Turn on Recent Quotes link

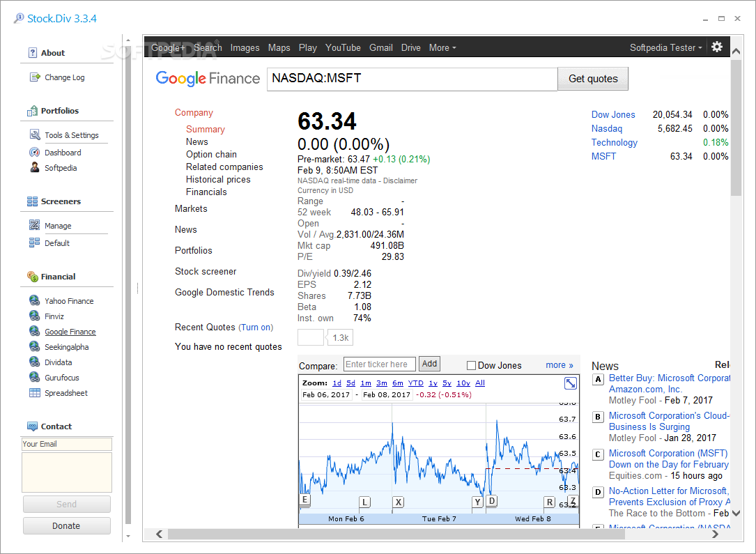pos(256,328)
